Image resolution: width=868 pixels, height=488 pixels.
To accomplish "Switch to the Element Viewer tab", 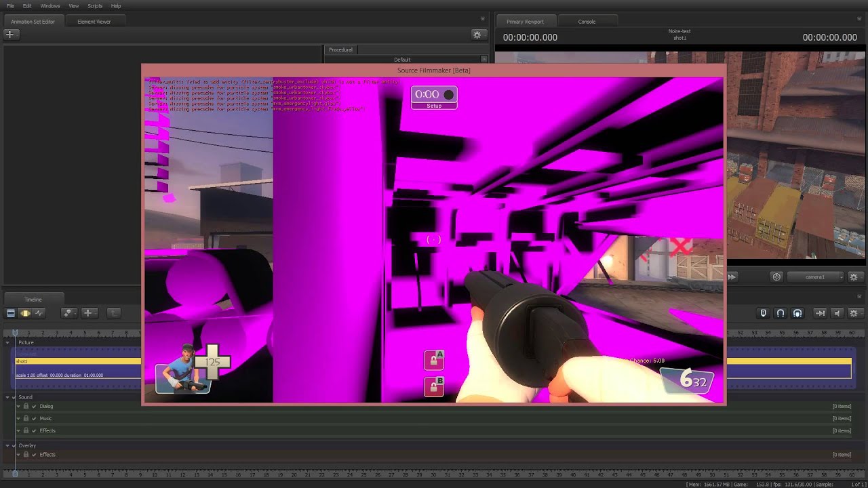I will 94,22.
